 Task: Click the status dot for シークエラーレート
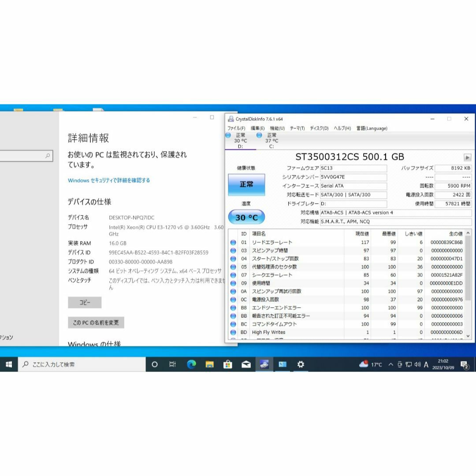[233, 275]
